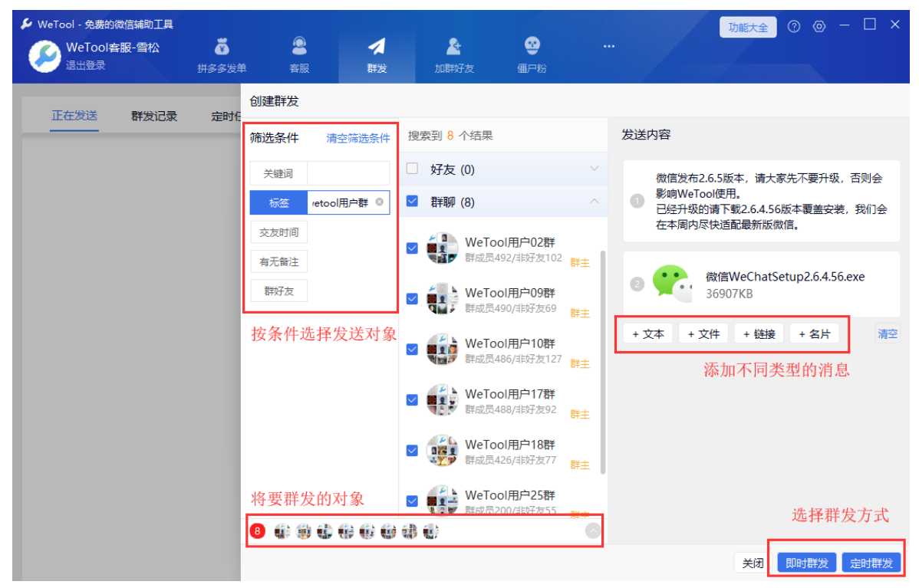Uncheck WeTool用户09群 checkbox
The image size is (919, 588).
click(x=412, y=299)
